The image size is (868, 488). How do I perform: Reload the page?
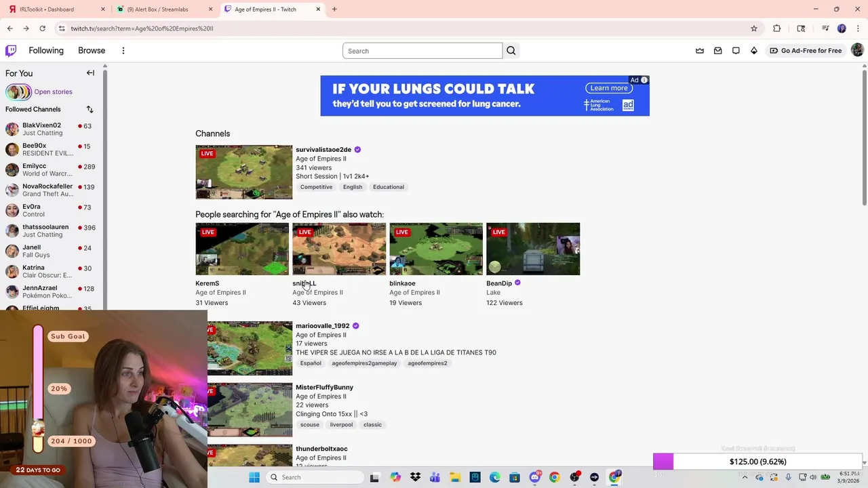click(x=42, y=28)
